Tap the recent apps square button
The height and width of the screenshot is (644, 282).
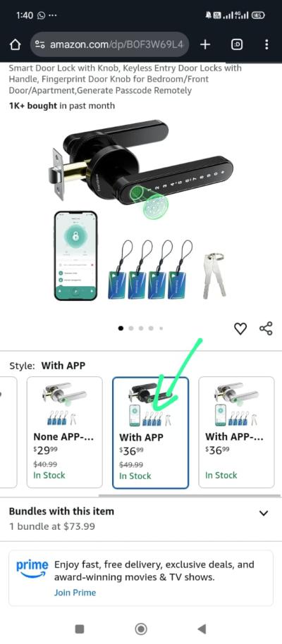80,628
